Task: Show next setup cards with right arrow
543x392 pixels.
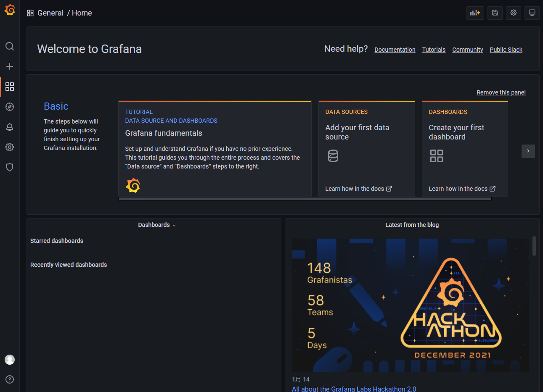Action: 528,151
